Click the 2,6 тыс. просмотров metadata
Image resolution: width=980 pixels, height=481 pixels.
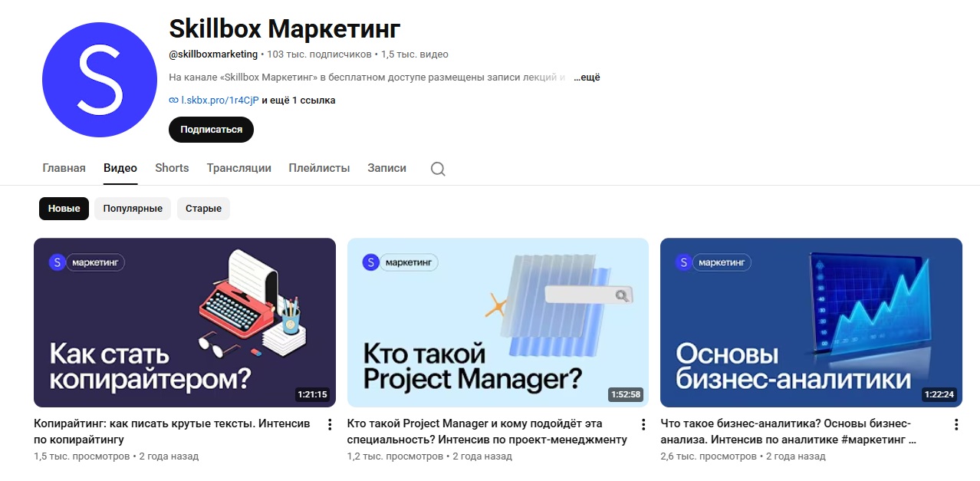709,456
